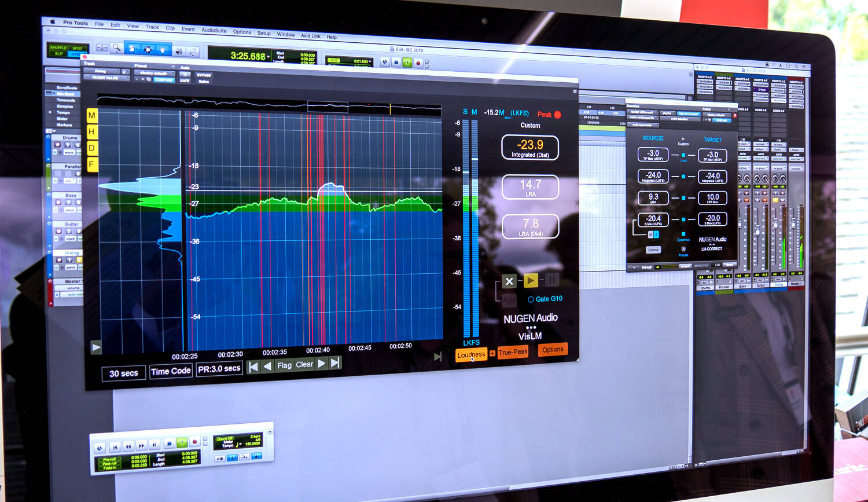Click the orange Loudness button

471,354
